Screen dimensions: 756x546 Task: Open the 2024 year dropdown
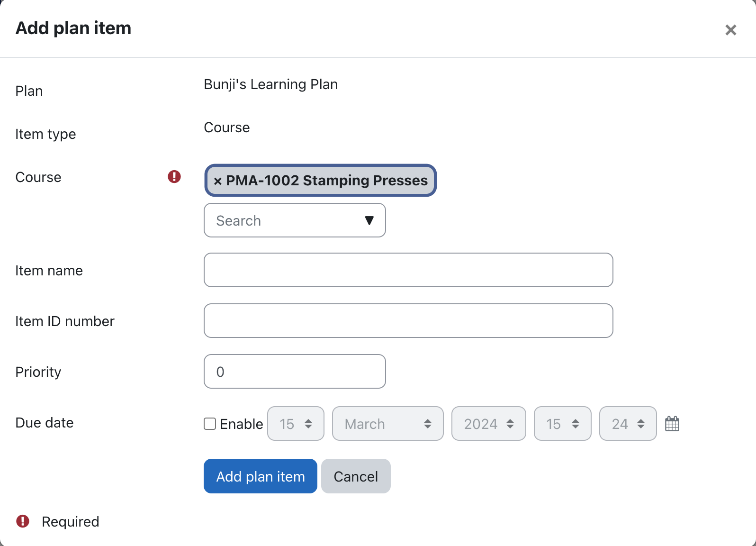pyautogui.click(x=488, y=424)
